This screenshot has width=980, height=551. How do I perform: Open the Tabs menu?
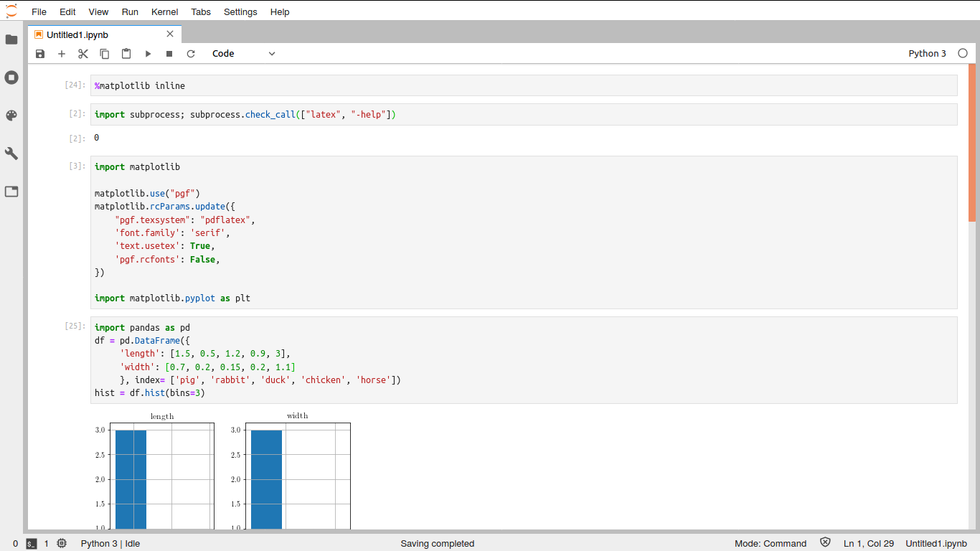pyautogui.click(x=201, y=11)
